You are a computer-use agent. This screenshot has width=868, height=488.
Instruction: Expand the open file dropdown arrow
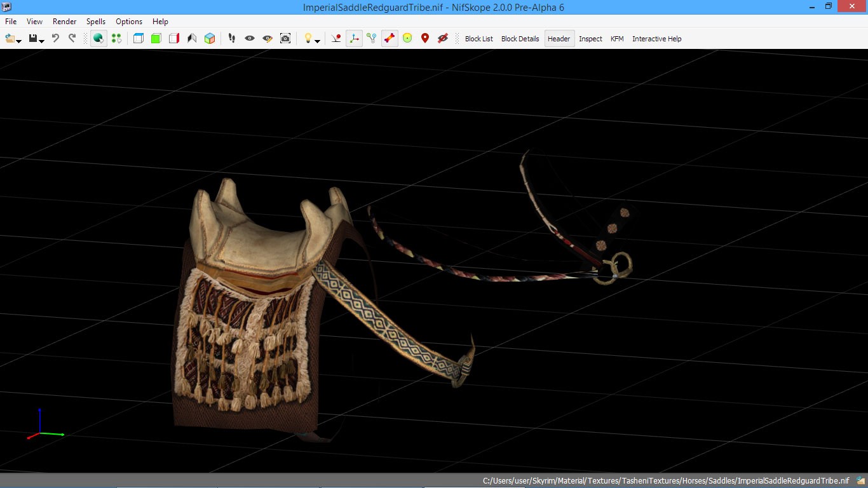[19, 41]
